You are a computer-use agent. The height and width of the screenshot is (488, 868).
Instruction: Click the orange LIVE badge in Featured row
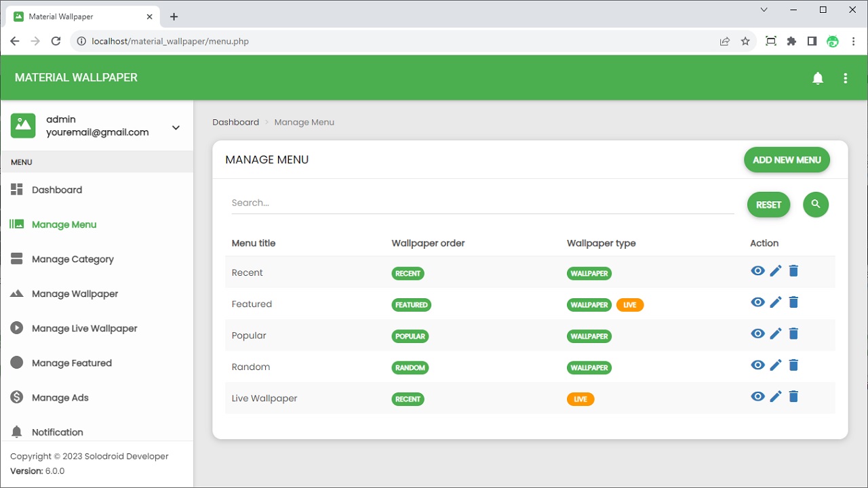click(630, 305)
